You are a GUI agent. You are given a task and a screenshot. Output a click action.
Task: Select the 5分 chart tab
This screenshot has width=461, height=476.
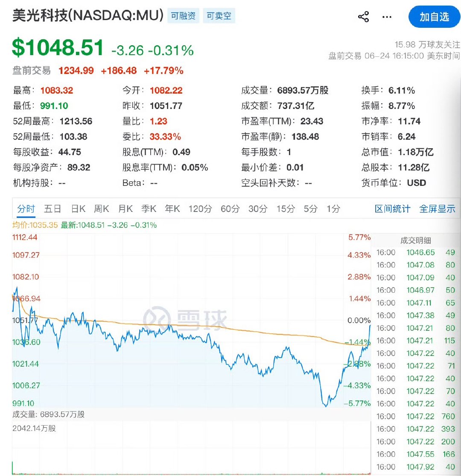click(311, 209)
